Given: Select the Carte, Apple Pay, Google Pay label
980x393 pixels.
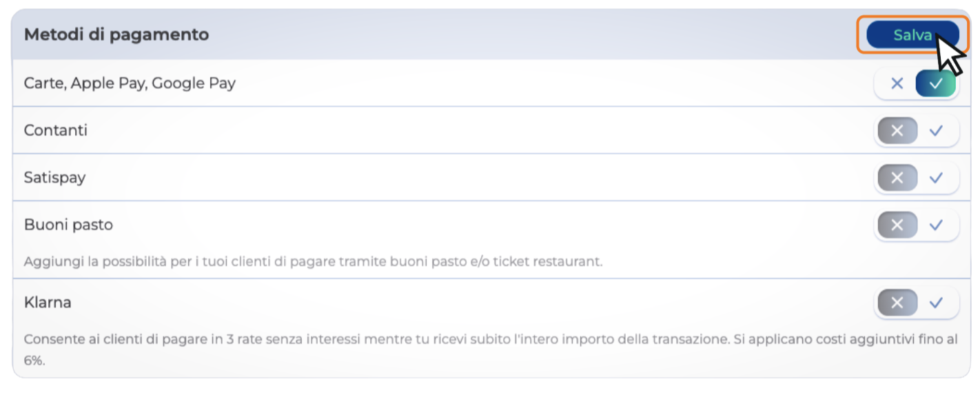Looking at the screenshot, I should [130, 83].
